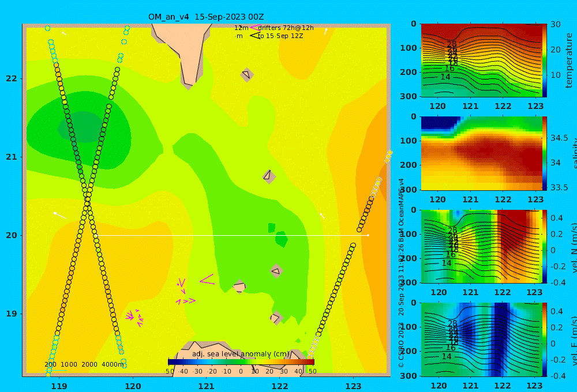Click the vel. N (m/s) color bar

click(x=545, y=246)
